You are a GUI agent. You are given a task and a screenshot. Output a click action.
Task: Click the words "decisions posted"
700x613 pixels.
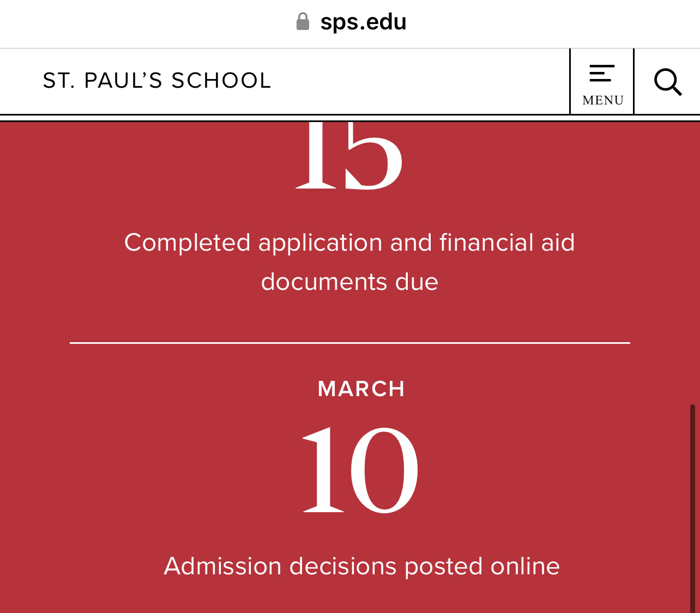coord(387,566)
